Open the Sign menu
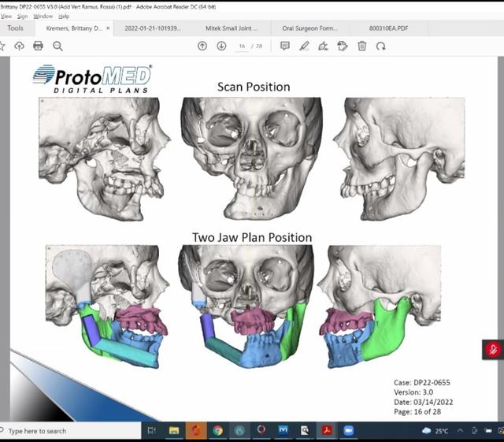Viewport: 504px width, 442px height. pos(22,16)
